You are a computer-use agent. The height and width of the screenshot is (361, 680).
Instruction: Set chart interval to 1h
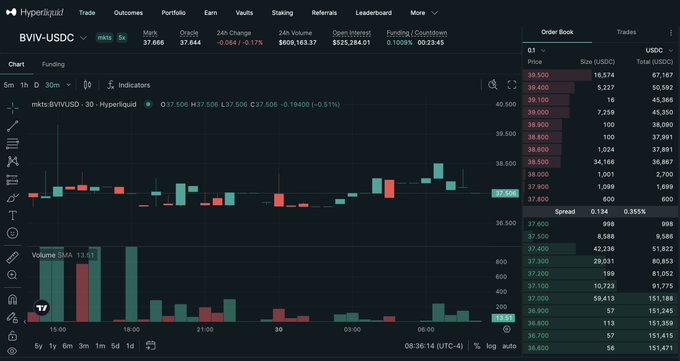tap(24, 85)
